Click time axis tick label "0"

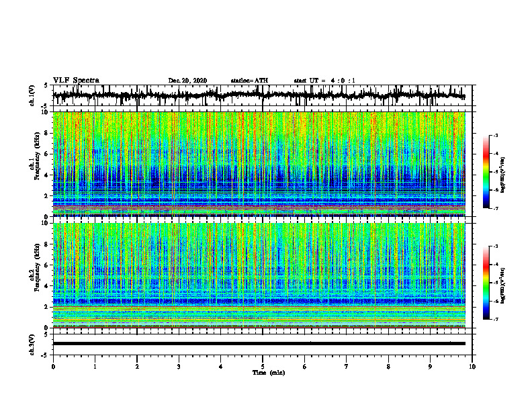click(x=53, y=367)
